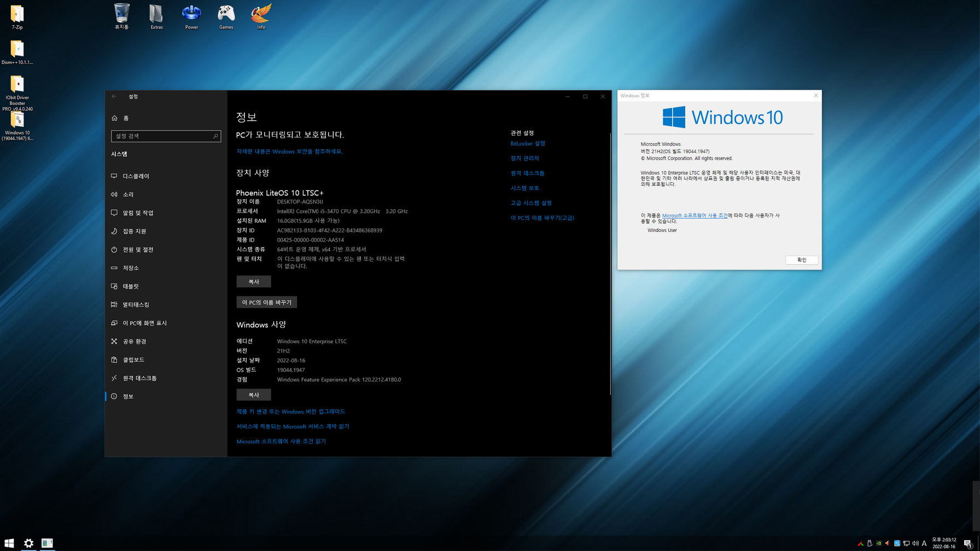Image resolution: width=980 pixels, height=551 pixels.
Task: Open Multitasking (멀티태스킹) settings
Action: tap(166, 304)
